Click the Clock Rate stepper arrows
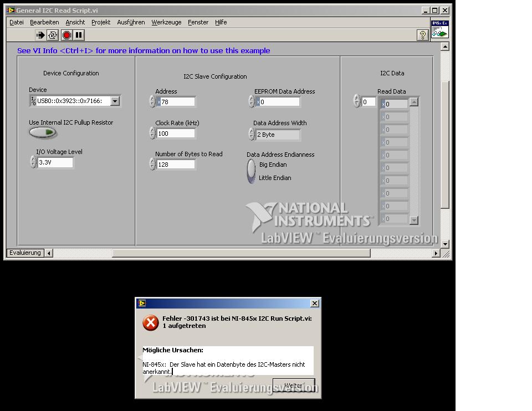This screenshot has width=532, height=411. pyautogui.click(x=152, y=133)
